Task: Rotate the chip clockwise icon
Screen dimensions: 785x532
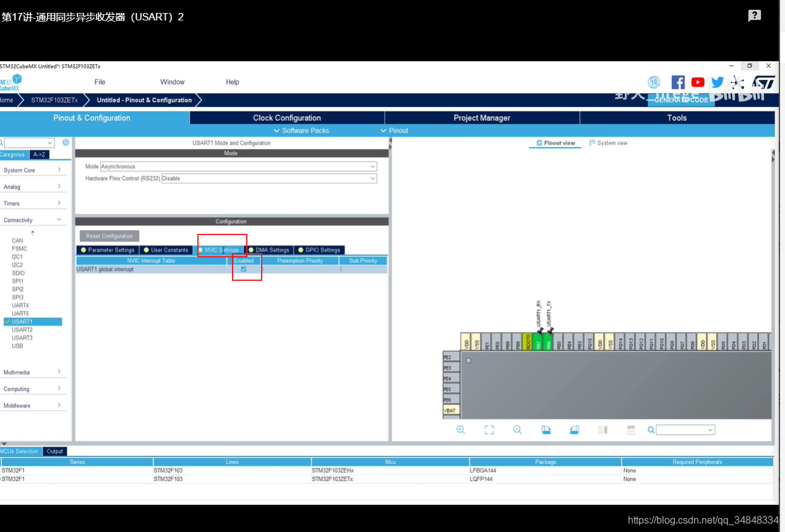Action: tap(546, 430)
